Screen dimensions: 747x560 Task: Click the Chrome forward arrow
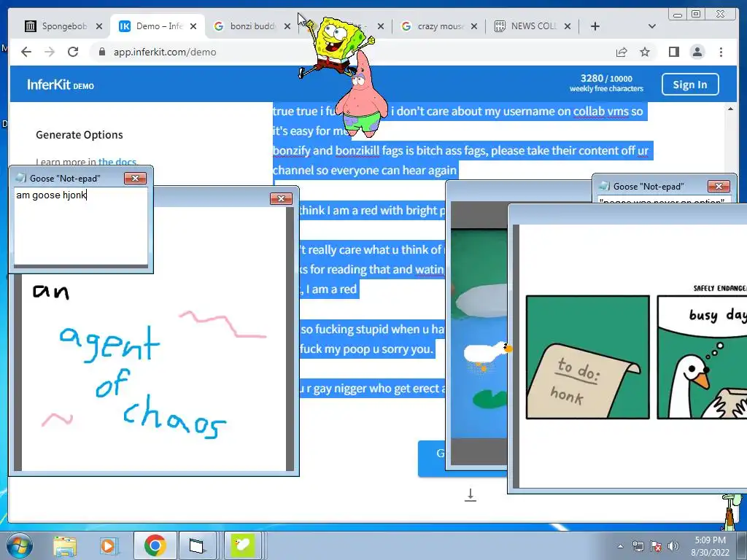(50, 52)
